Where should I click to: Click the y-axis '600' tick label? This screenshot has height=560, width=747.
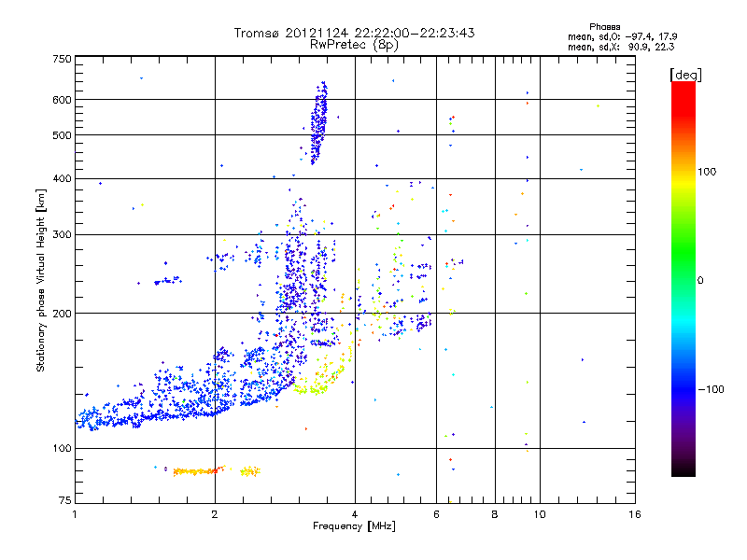[62, 100]
